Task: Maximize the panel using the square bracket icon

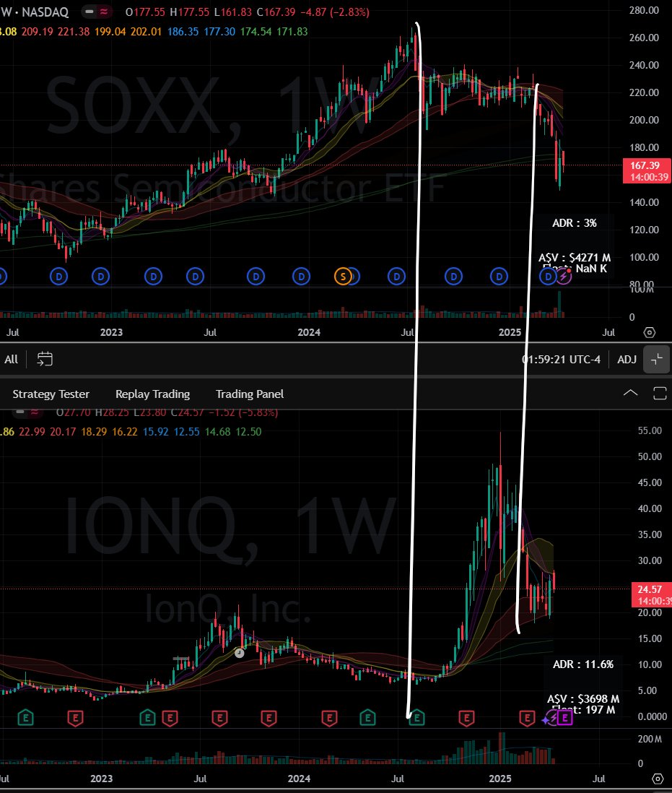Action: 660,393
